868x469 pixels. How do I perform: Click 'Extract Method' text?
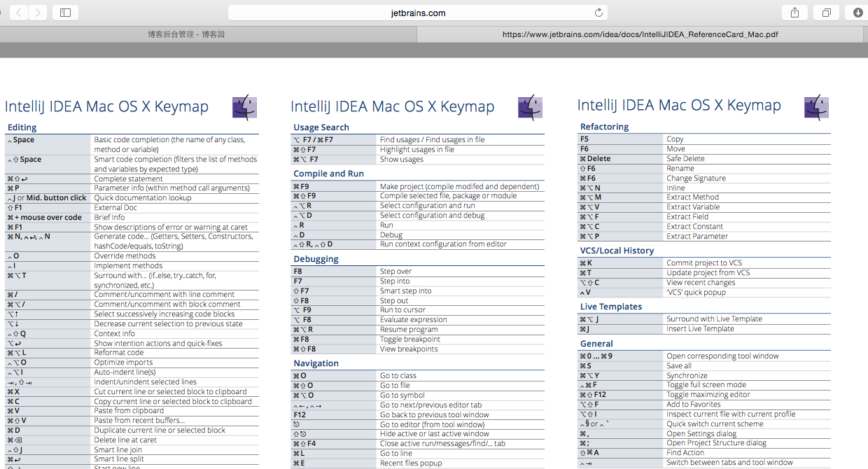coord(692,197)
